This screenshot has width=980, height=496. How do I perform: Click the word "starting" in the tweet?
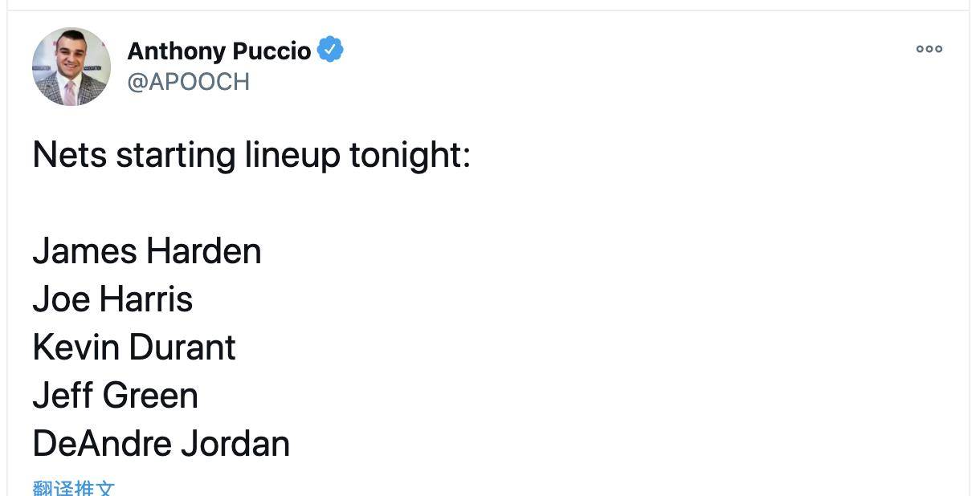point(176,156)
